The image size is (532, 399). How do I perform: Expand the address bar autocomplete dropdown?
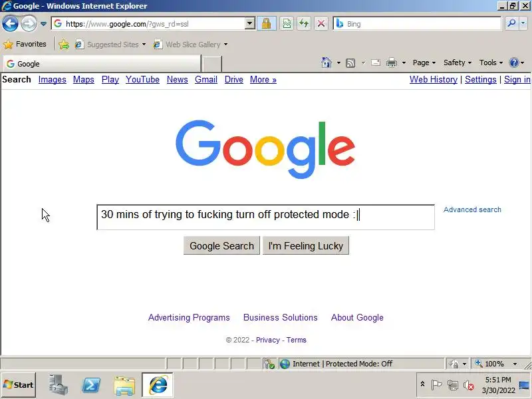(250, 24)
